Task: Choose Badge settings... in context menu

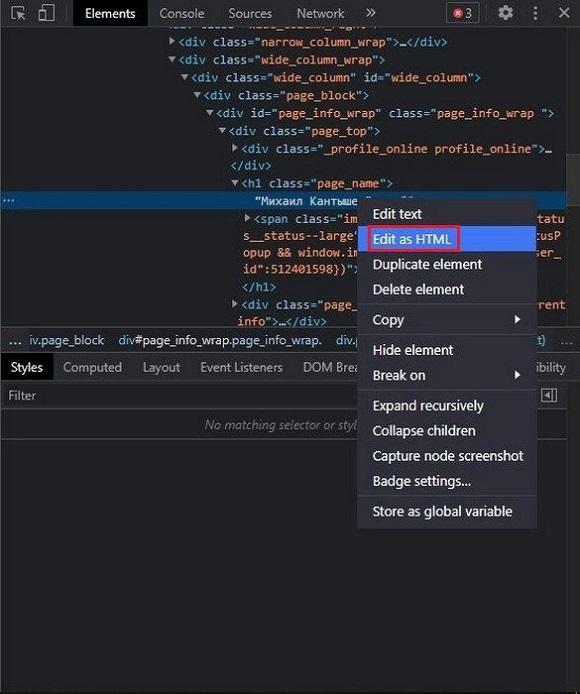Action: tap(447, 481)
